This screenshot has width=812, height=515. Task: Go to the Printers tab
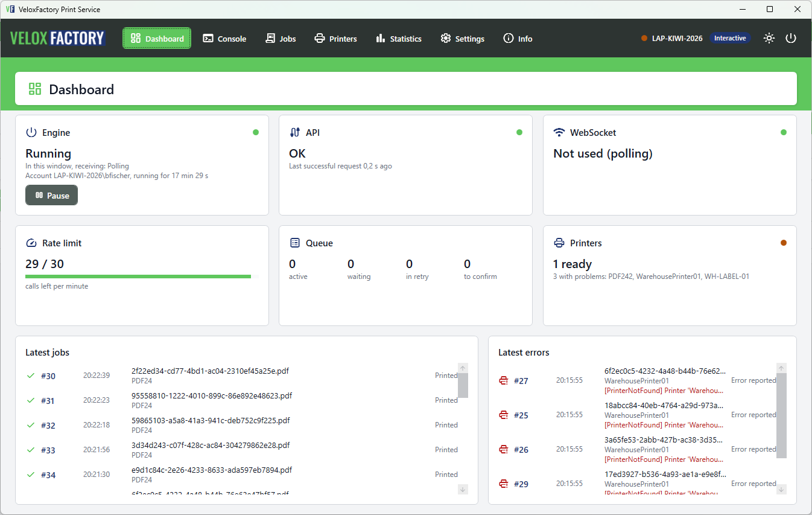335,38
